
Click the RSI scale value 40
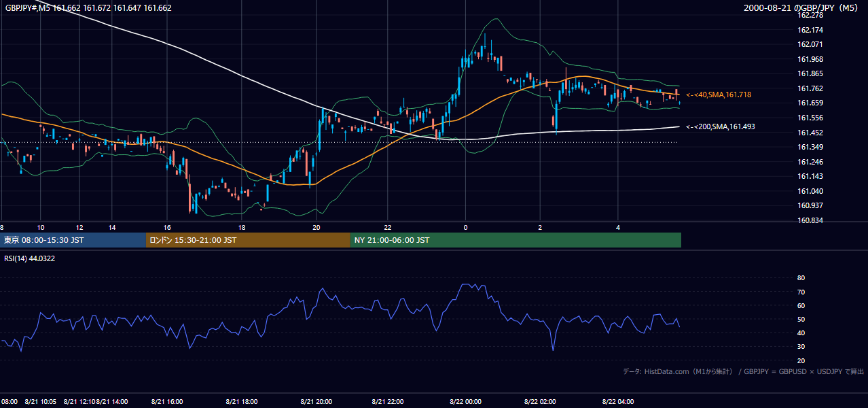[801, 333]
